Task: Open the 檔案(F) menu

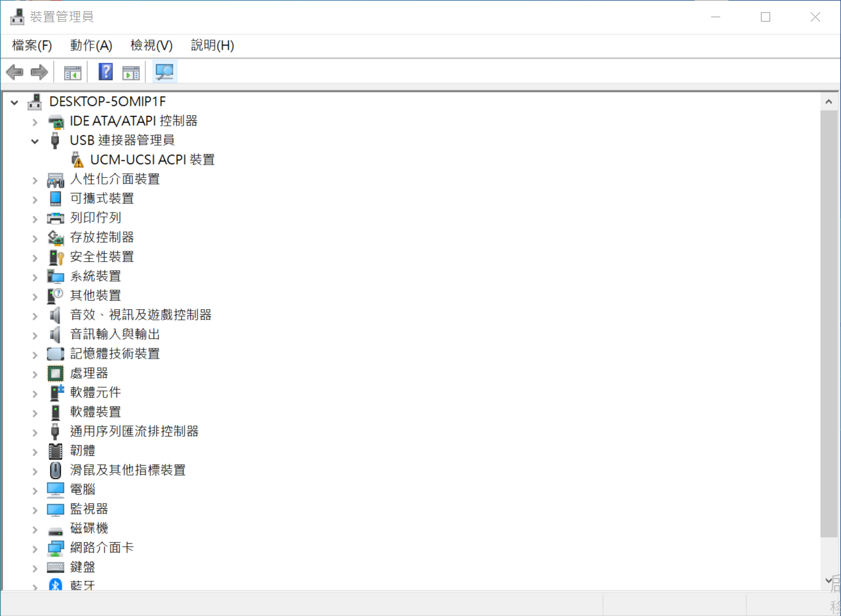Action: point(32,46)
